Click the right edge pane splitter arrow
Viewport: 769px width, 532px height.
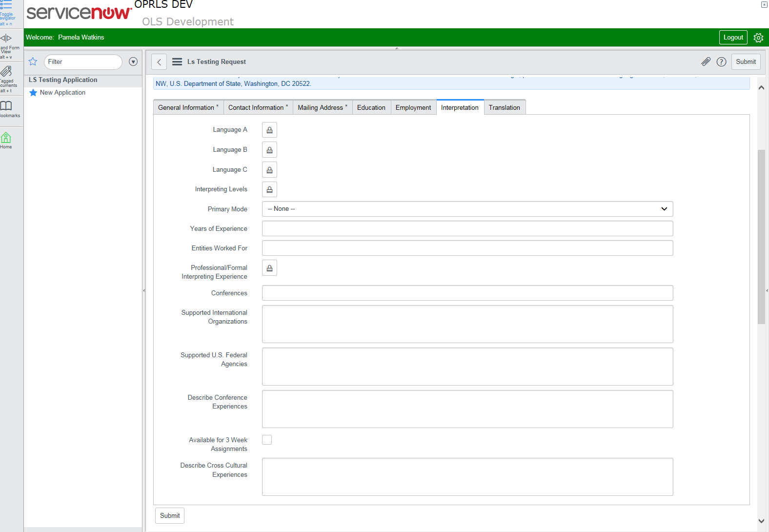pyautogui.click(x=767, y=290)
